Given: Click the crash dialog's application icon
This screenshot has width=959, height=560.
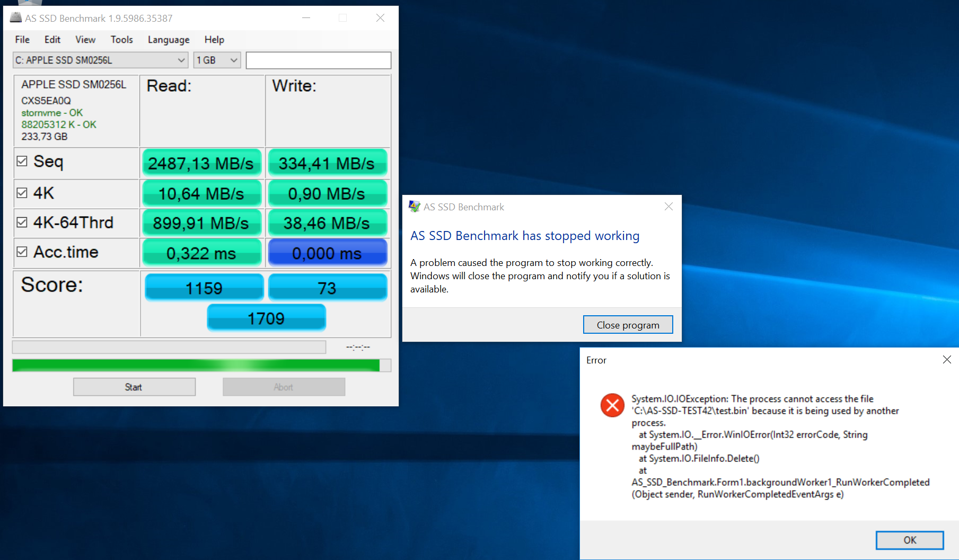Looking at the screenshot, I should [x=414, y=207].
